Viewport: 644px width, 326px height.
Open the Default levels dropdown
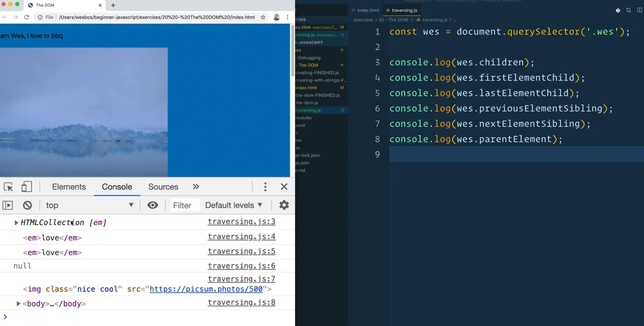[234, 205]
